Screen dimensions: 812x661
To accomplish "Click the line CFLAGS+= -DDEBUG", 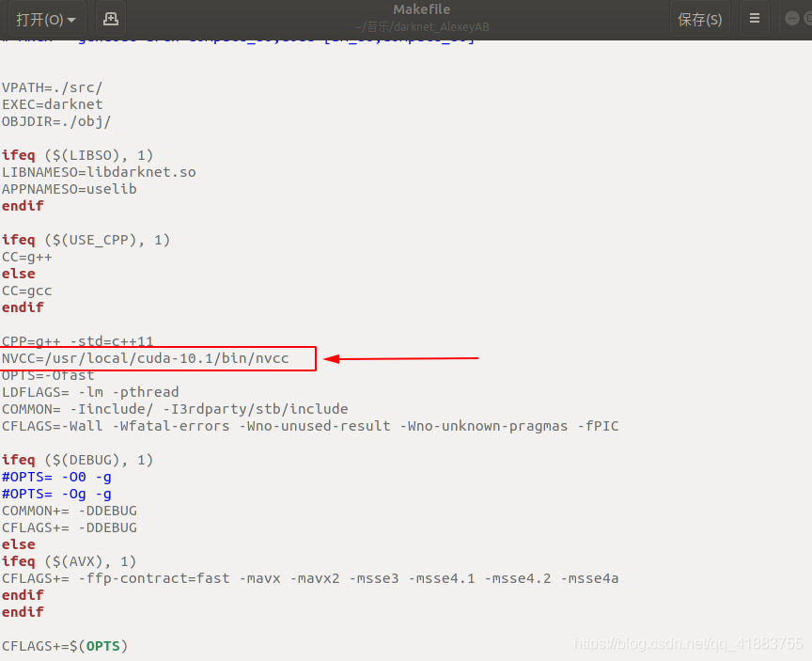I will [70, 527].
